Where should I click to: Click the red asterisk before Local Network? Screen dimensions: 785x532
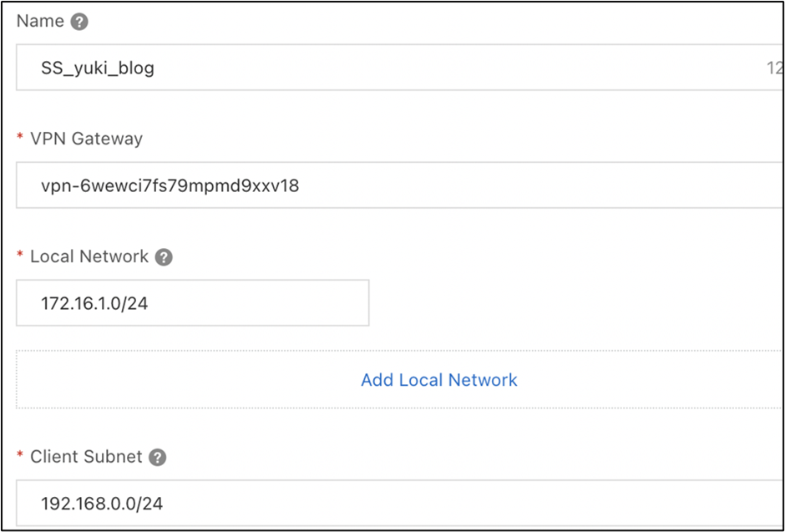point(20,257)
